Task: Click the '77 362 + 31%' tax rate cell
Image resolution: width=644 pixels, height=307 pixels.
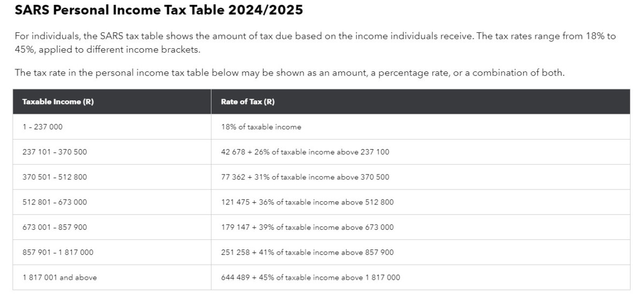Action: [x=305, y=177]
